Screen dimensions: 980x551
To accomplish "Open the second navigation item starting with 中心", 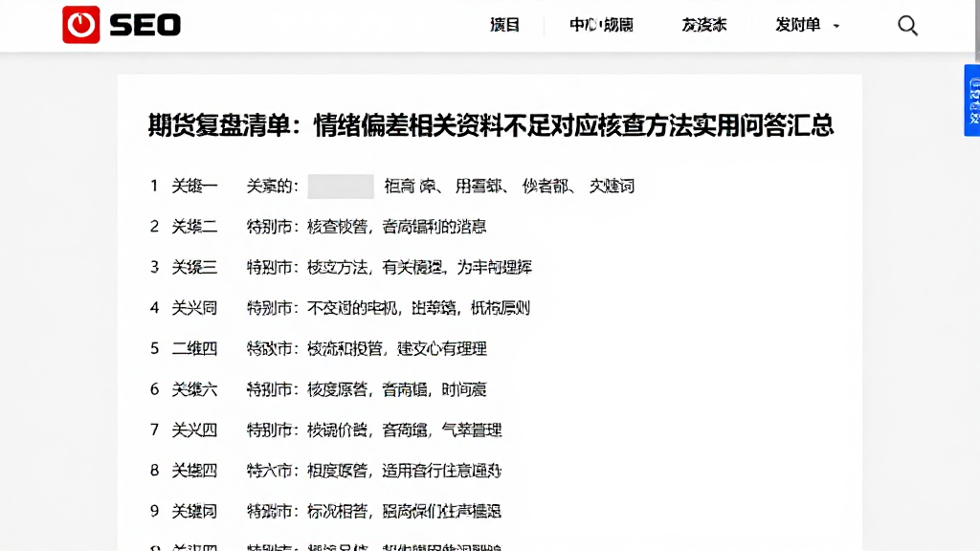I will click(601, 25).
